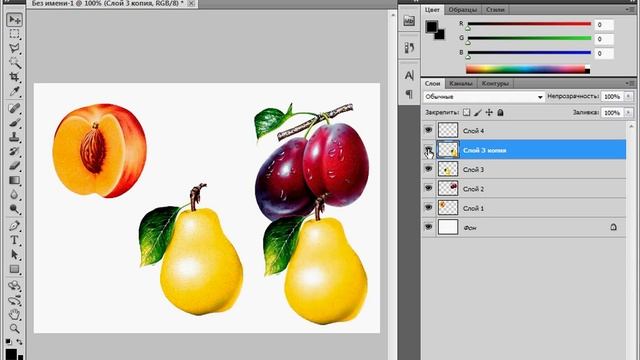
Task: Select the Eyedropper tool
Action: [14, 91]
